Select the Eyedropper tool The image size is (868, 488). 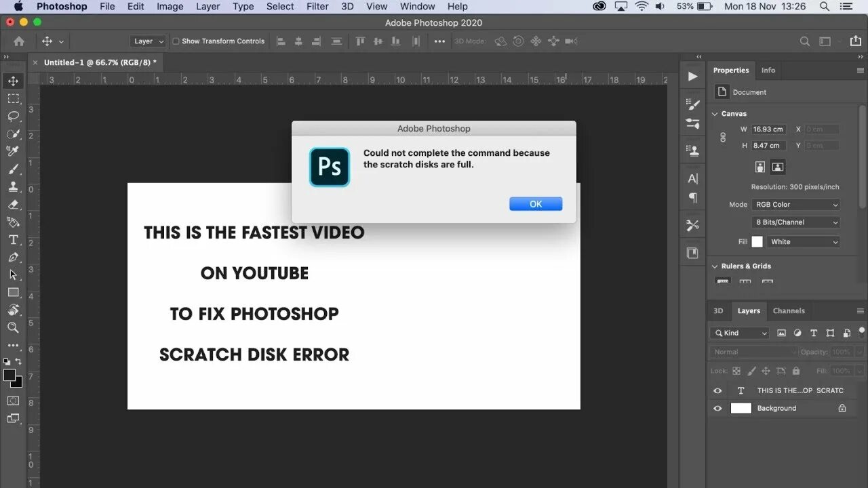[x=13, y=151]
